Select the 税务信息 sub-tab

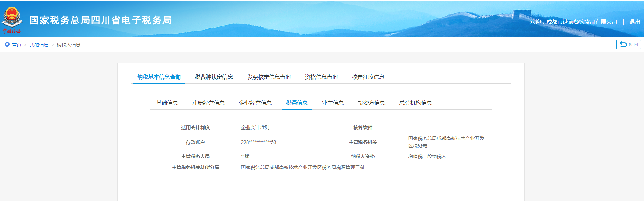pos(297,103)
